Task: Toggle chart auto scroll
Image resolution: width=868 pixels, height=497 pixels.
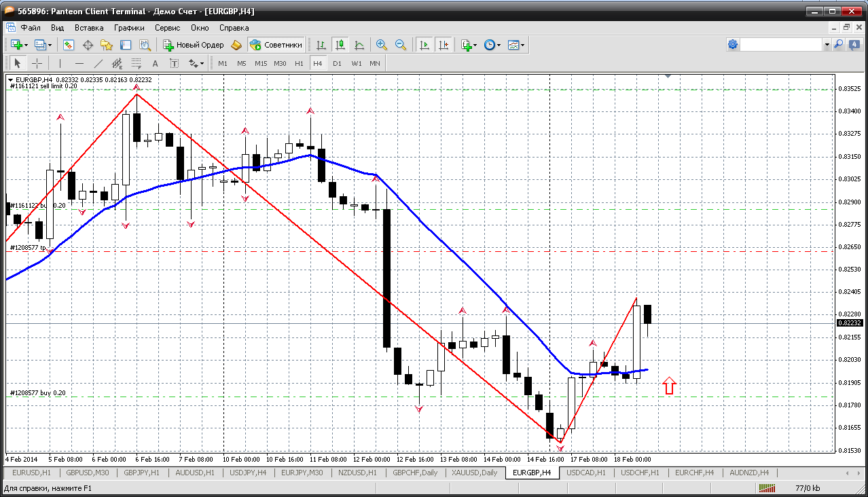Action: click(424, 45)
